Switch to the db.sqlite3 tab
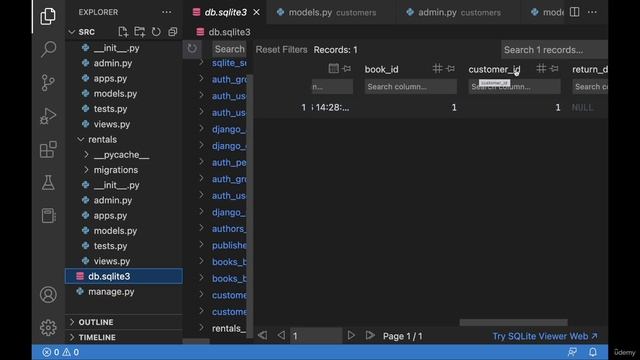The width and height of the screenshot is (640, 360). pos(225,12)
